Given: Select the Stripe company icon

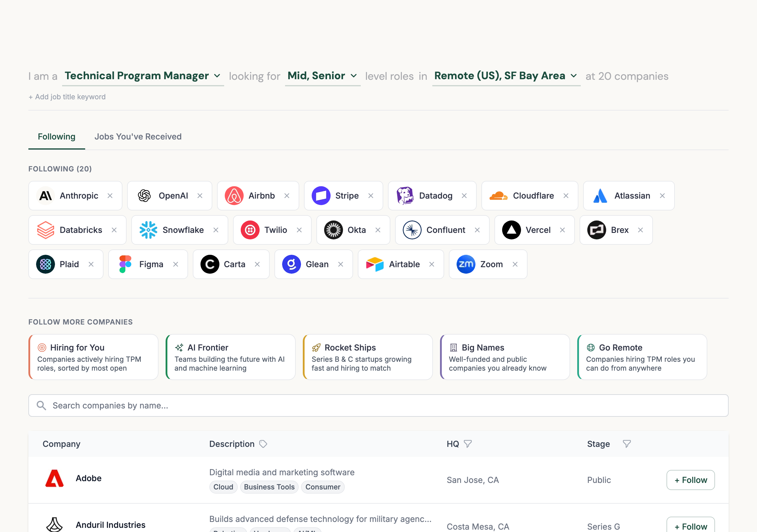Looking at the screenshot, I should 321,195.
